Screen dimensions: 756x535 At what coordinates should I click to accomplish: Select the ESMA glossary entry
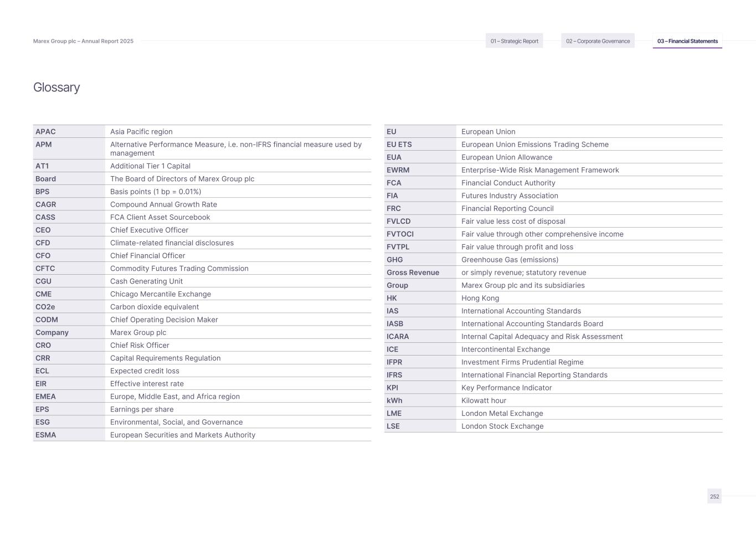click(46, 435)
